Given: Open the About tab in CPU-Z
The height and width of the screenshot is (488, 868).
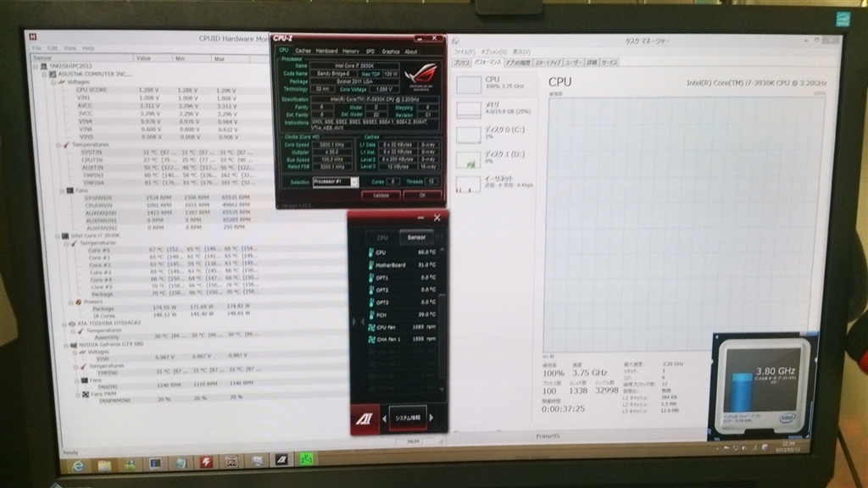Looking at the screenshot, I should tap(411, 52).
